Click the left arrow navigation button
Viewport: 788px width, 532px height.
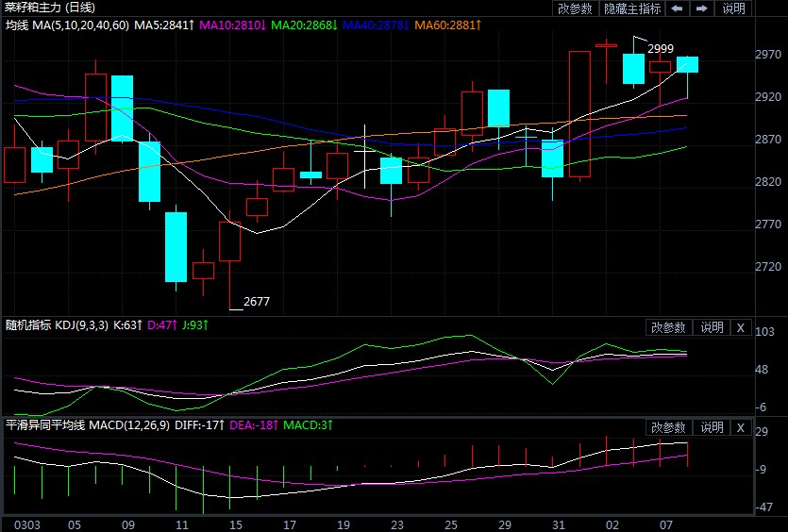pyautogui.click(x=678, y=8)
